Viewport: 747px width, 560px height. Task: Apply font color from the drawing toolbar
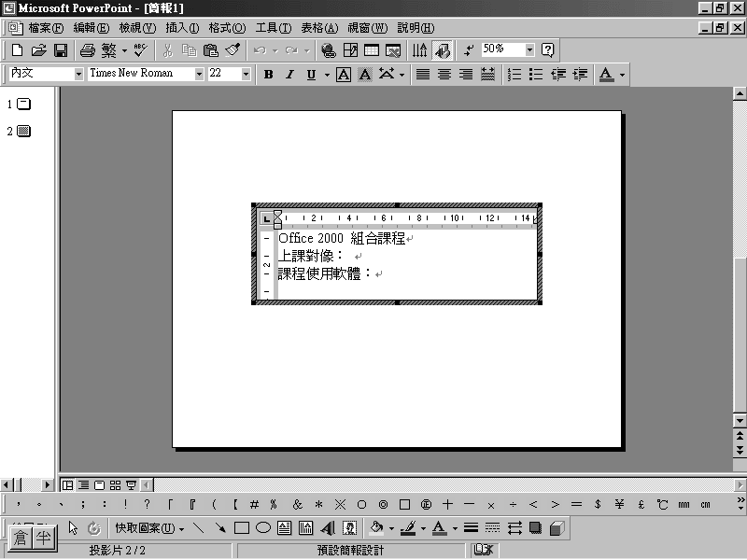439,527
